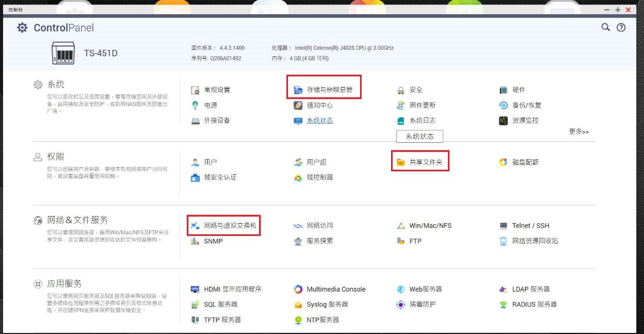Click the 病毒防护 antivirus icon
Viewport: 644px width, 334px height.
[401, 305]
